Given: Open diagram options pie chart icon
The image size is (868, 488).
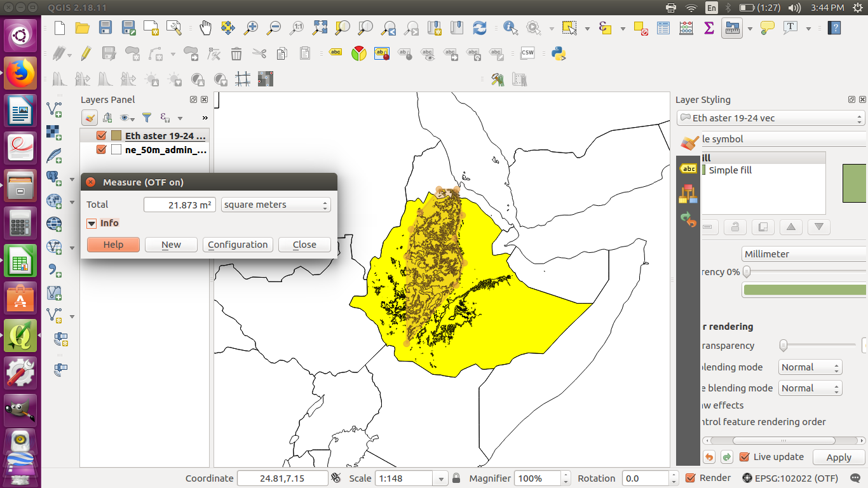Looking at the screenshot, I should [359, 53].
